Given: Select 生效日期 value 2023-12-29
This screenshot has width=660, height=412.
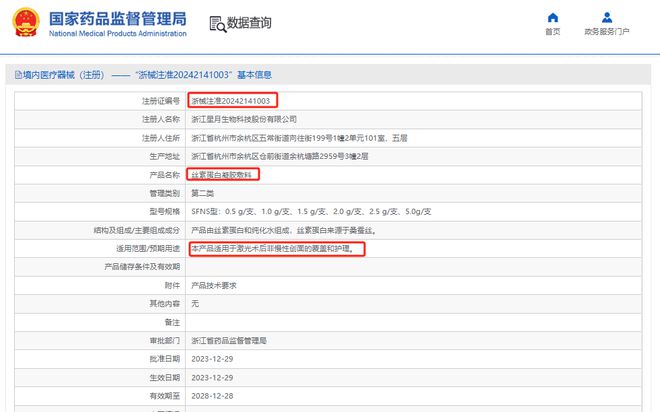Looking at the screenshot, I should click(x=212, y=377).
